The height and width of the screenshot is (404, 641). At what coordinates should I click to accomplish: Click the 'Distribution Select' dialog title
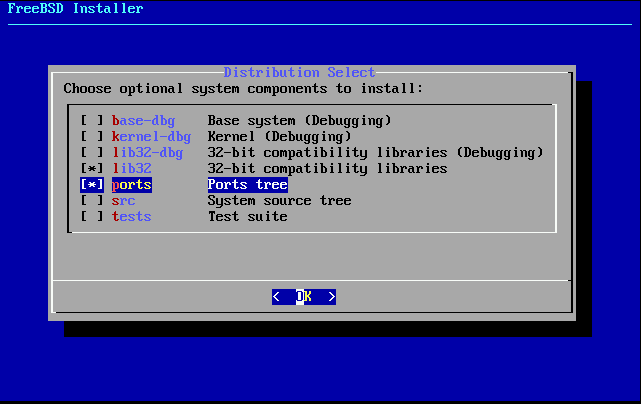299,72
